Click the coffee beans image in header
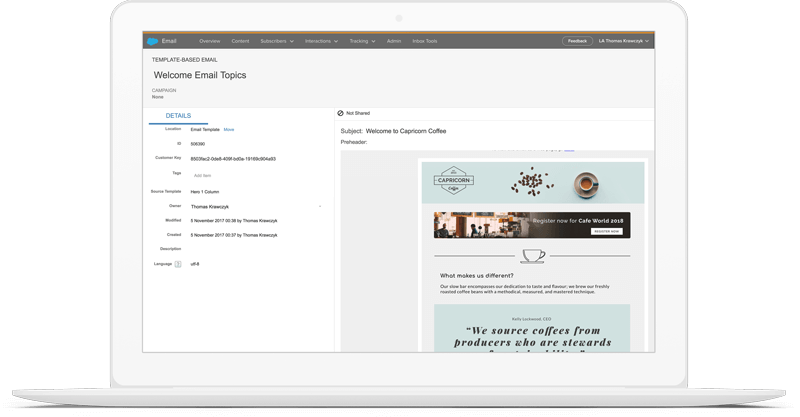 click(x=526, y=182)
